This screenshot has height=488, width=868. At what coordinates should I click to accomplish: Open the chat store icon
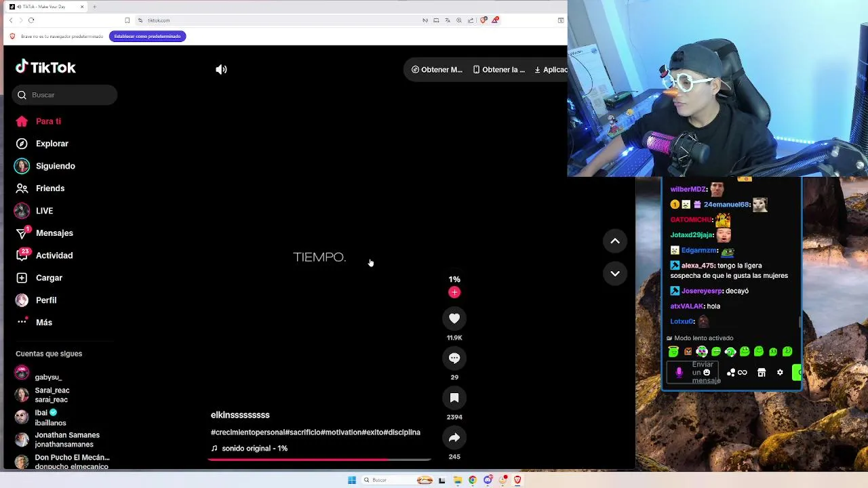pos(762,373)
